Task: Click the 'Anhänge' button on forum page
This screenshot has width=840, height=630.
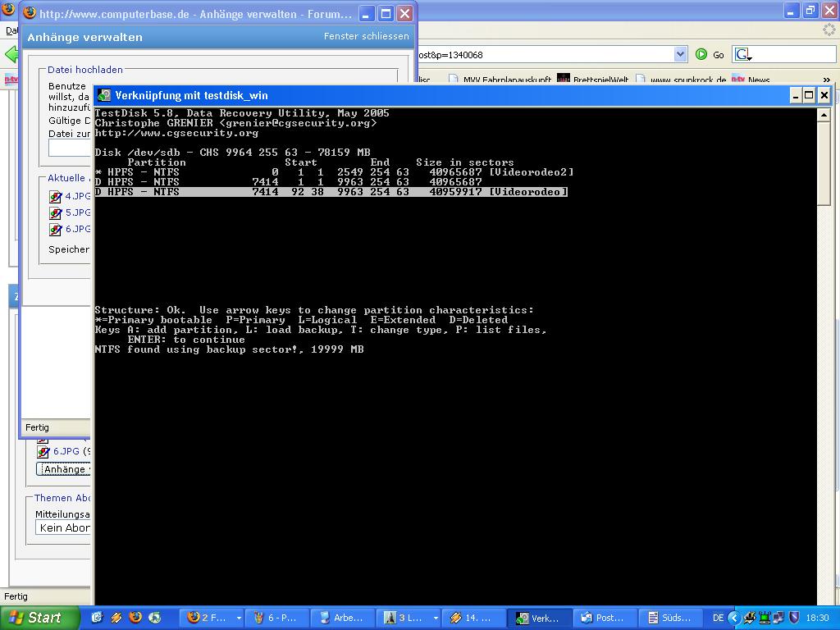Action: coord(63,468)
